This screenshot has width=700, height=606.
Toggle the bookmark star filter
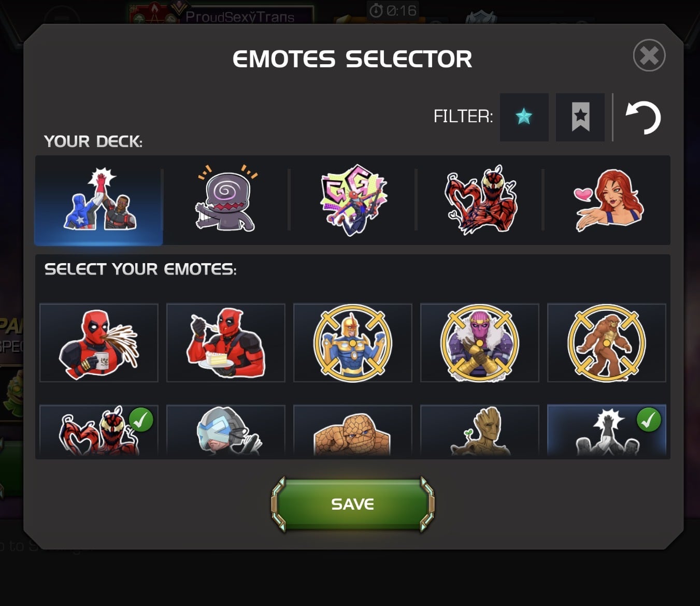click(580, 117)
